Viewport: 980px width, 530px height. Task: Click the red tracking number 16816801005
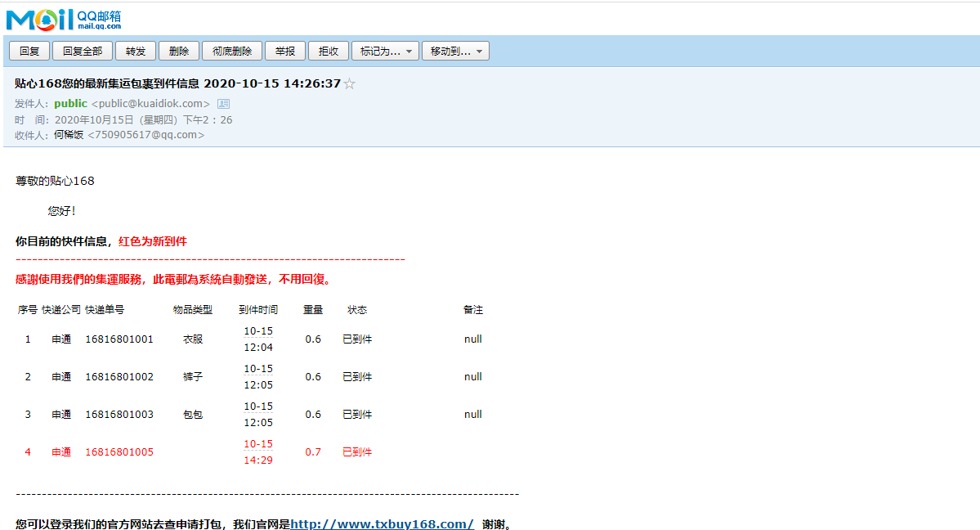pyautogui.click(x=119, y=452)
